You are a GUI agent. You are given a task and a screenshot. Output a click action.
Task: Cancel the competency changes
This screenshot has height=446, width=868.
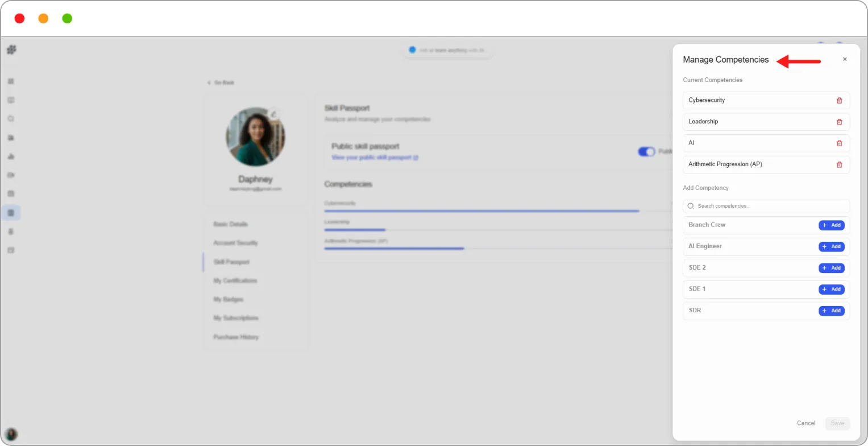coord(806,423)
